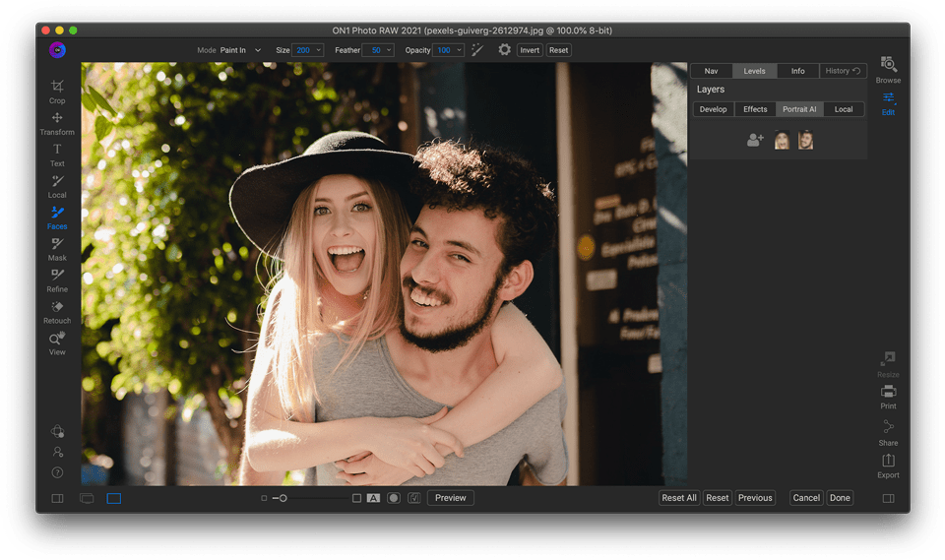Click the small zoom-out square icon
This screenshot has width=945, height=560.
coord(264,498)
